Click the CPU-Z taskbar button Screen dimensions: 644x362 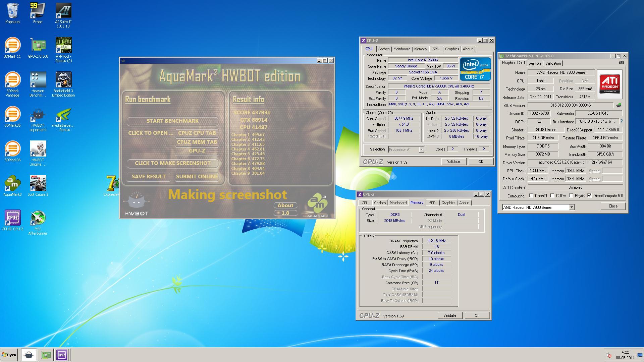(x=62, y=355)
